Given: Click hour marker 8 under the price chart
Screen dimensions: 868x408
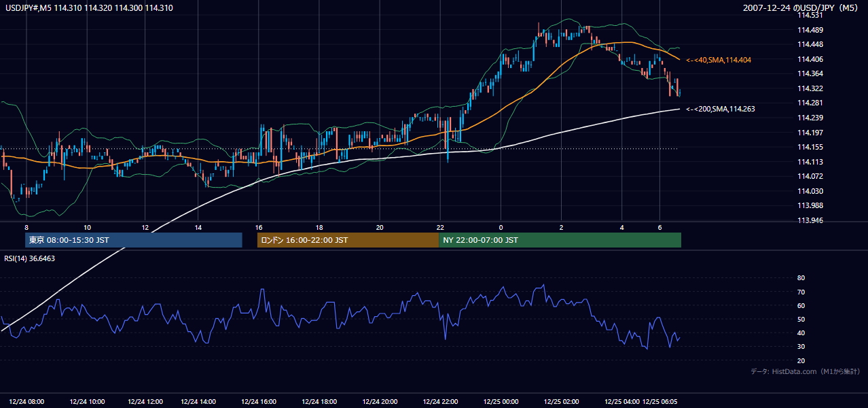Looking at the screenshot, I should point(27,227).
